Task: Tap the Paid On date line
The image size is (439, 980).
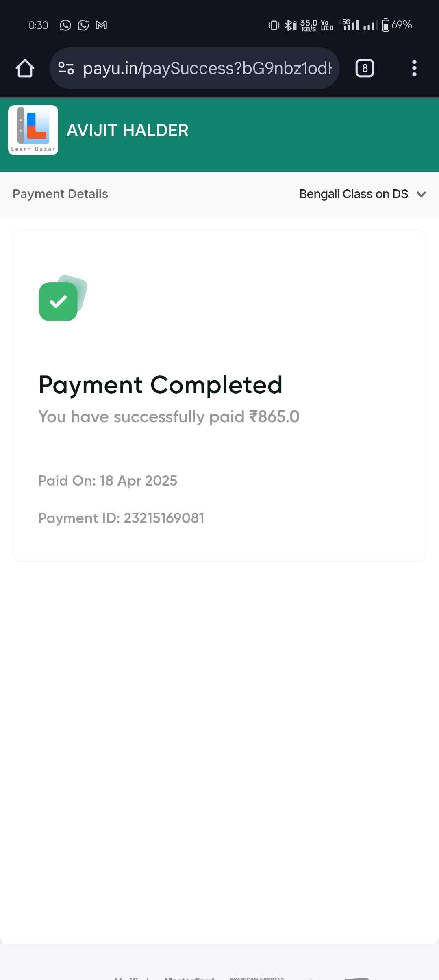Action: pyautogui.click(x=108, y=481)
